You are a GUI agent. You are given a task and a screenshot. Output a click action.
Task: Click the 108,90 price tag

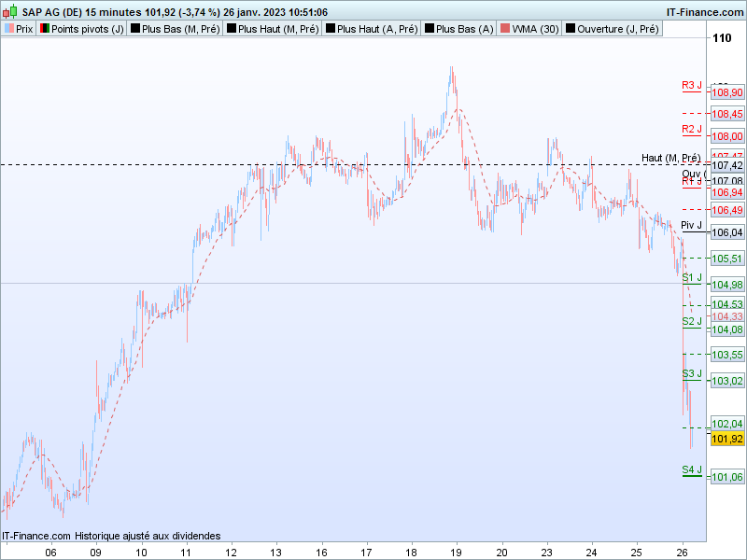point(727,92)
